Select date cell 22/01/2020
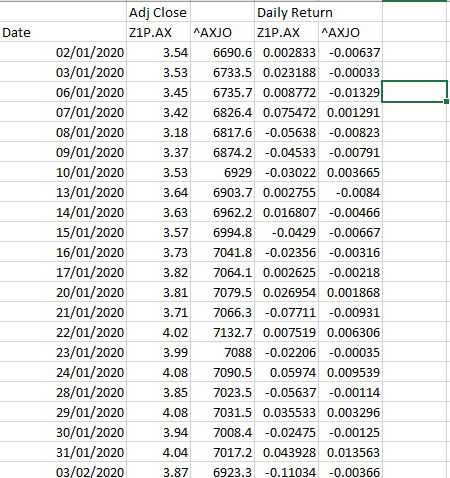This screenshot has height=478, width=450. 63,332
